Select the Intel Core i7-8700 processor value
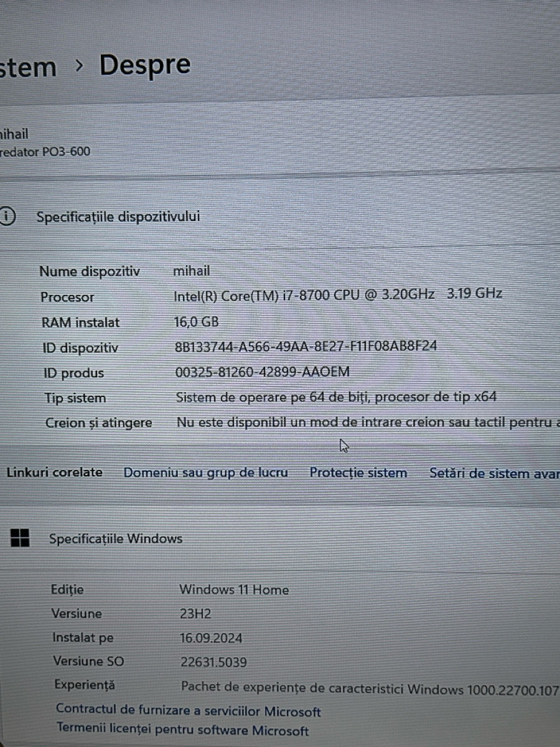The height and width of the screenshot is (747, 560). coord(338,294)
